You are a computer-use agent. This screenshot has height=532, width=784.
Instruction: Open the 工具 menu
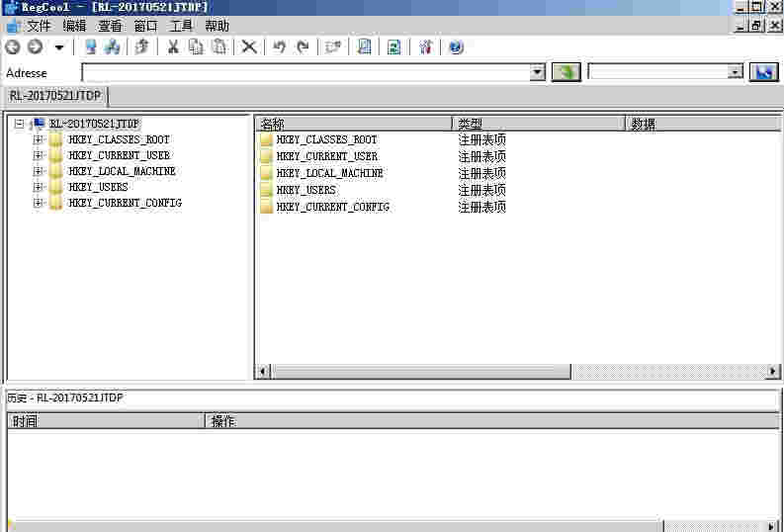[181, 26]
